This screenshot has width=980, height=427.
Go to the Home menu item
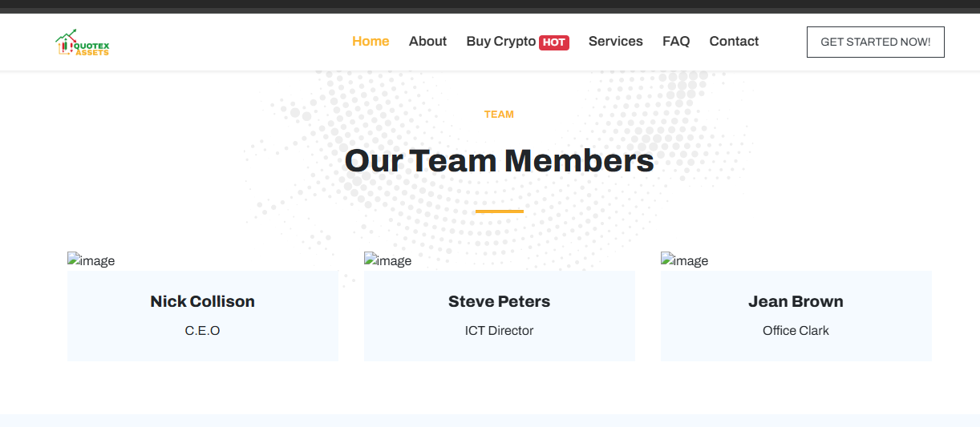pos(371,42)
